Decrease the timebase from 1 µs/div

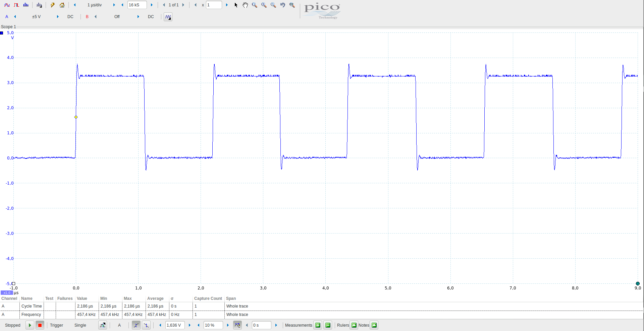(75, 5)
